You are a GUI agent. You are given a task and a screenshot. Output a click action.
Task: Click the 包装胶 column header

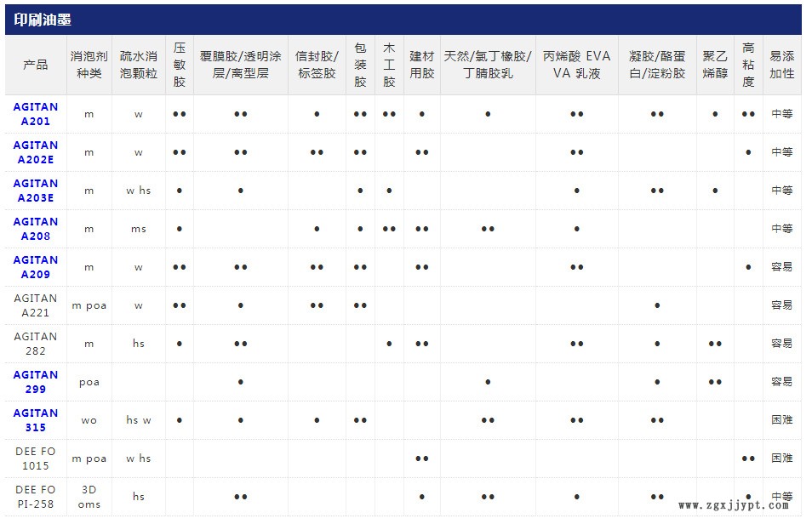[360, 65]
